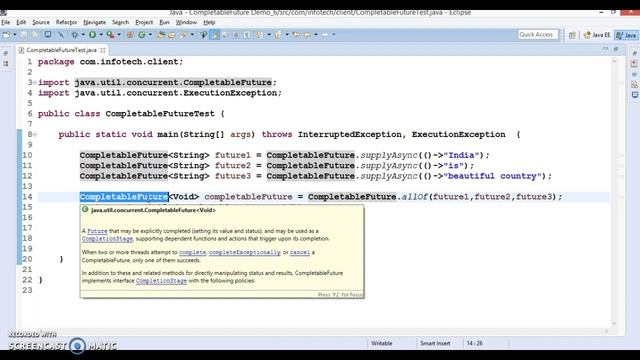
Task: Collapse the import block at line 3
Action: tap(35, 83)
